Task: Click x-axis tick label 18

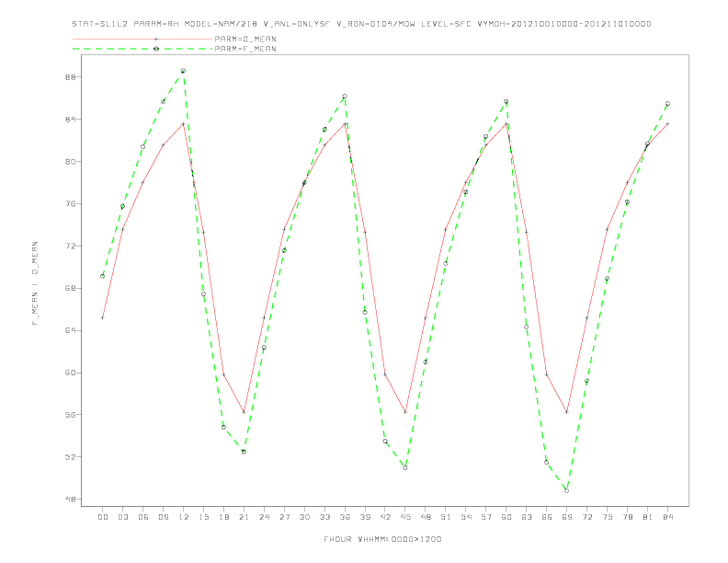Action: [x=223, y=517]
